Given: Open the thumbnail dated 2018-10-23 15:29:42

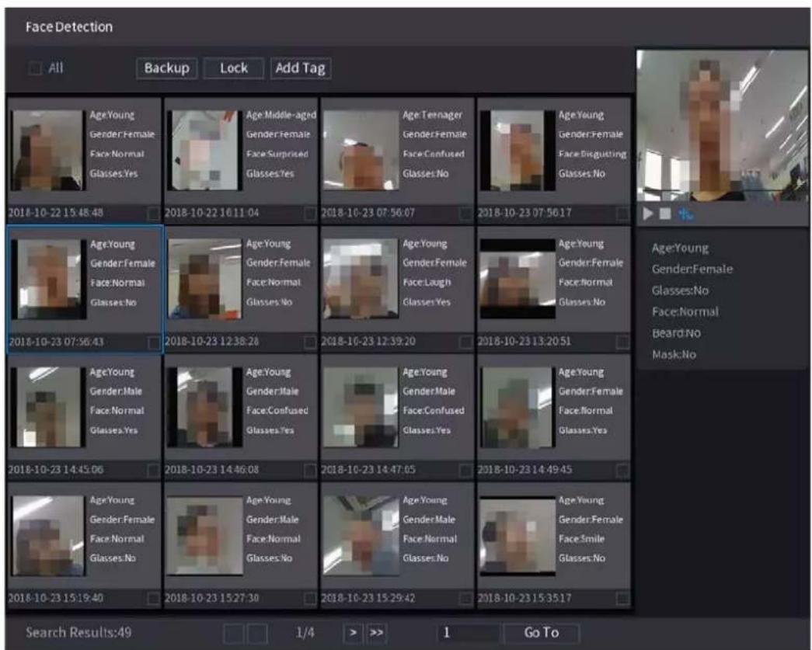Looking at the screenshot, I should pos(361,536).
